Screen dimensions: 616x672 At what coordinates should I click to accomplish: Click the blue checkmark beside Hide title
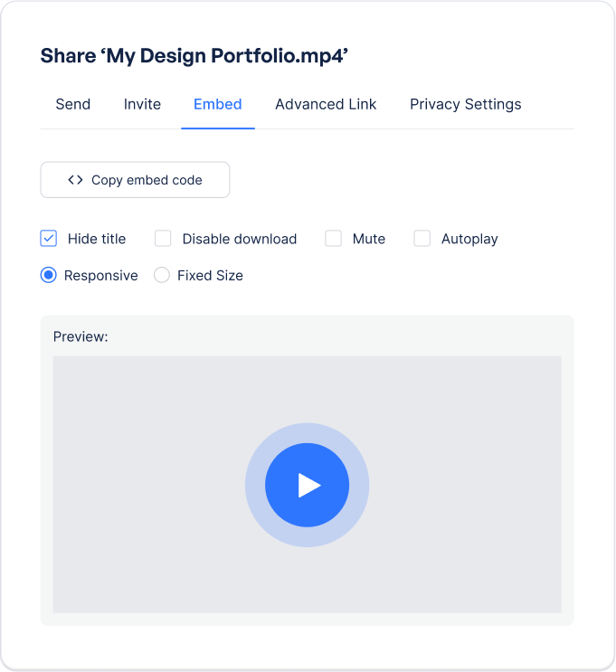[x=49, y=239]
